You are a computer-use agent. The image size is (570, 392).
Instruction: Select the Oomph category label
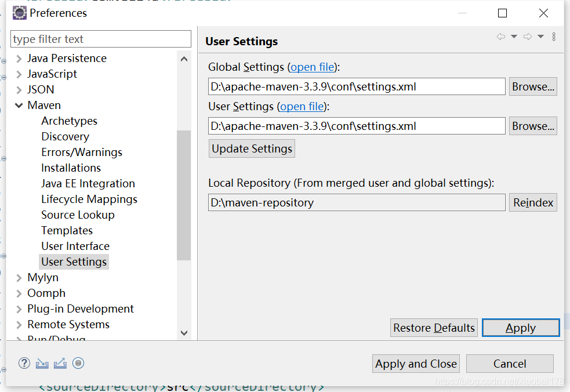[46, 293]
